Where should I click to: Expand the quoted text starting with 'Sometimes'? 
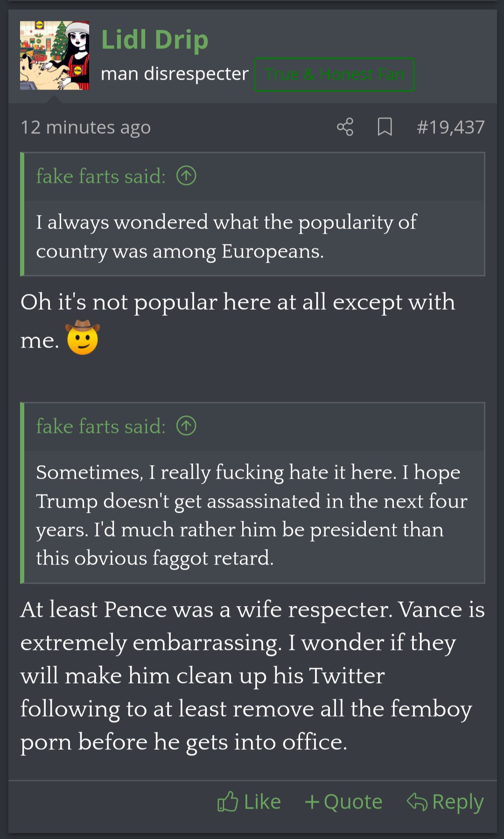coord(254,515)
